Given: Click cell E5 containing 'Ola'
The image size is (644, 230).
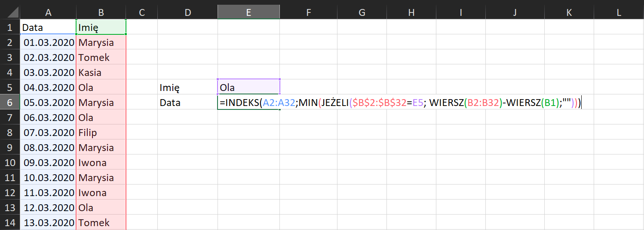Looking at the screenshot, I should coord(248,88).
